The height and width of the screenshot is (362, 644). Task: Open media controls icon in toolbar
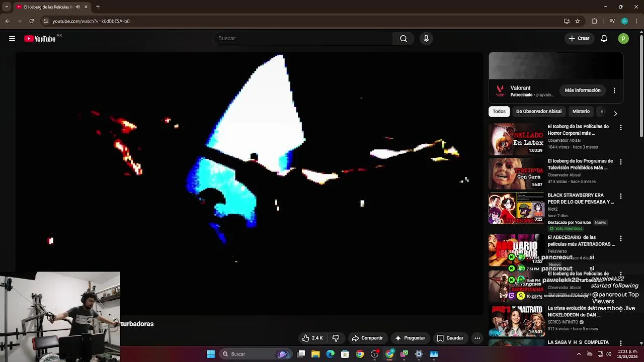pyautogui.click(x=612, y=21)
